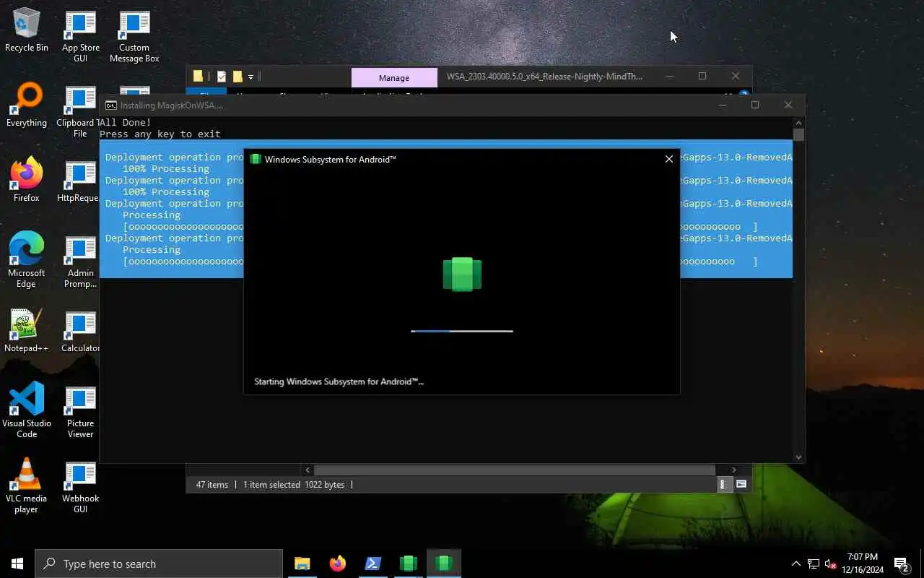Viewport: 924px width, 578px height.
Task: Open Webhook GUI desktop shortcut
Action: (80, 487)
